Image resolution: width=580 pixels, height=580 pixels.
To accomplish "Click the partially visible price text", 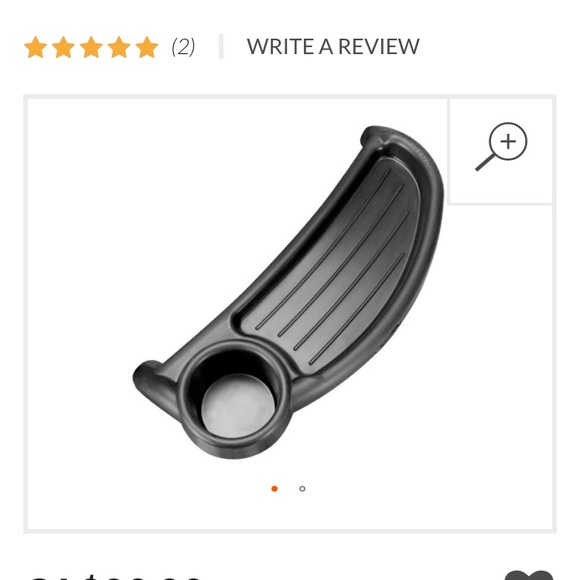I will pos(116,576).
